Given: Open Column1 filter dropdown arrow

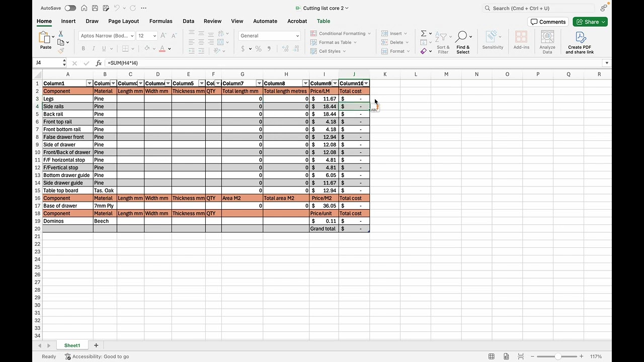Looking at the screenshot, I should [x=90, y=83].
